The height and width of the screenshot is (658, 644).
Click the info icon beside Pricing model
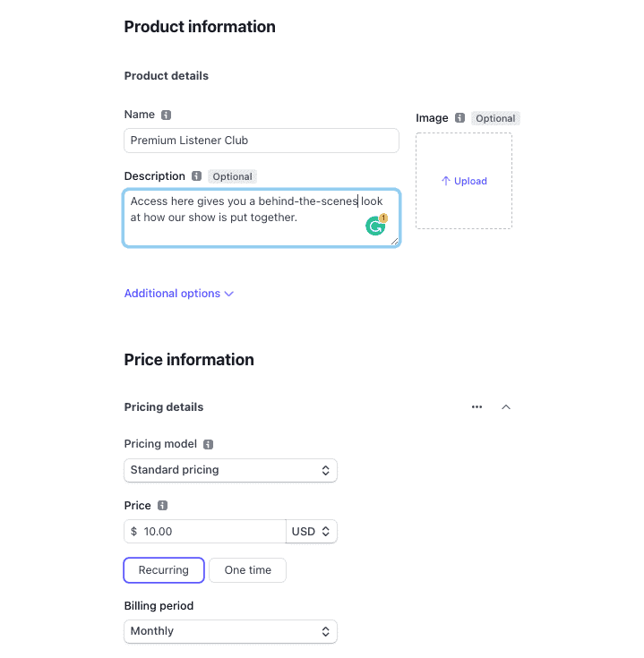pyautogui.click(x=208, y=444)
